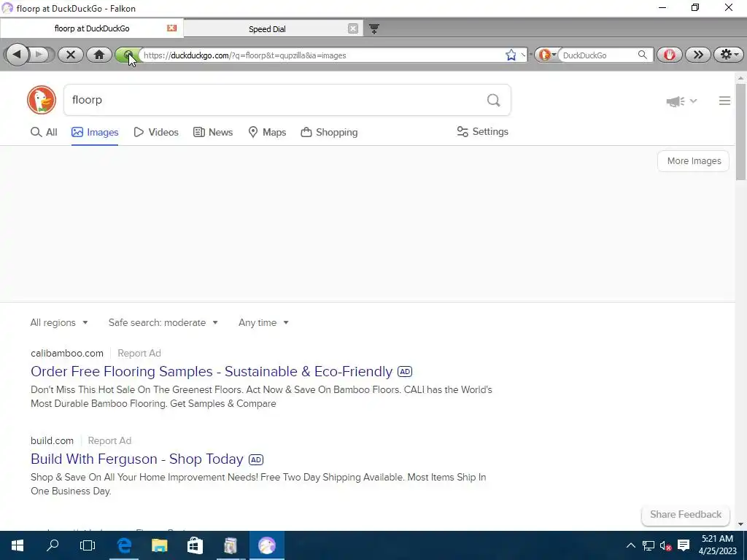Switch to the All results tab

[x=44, y=133]
